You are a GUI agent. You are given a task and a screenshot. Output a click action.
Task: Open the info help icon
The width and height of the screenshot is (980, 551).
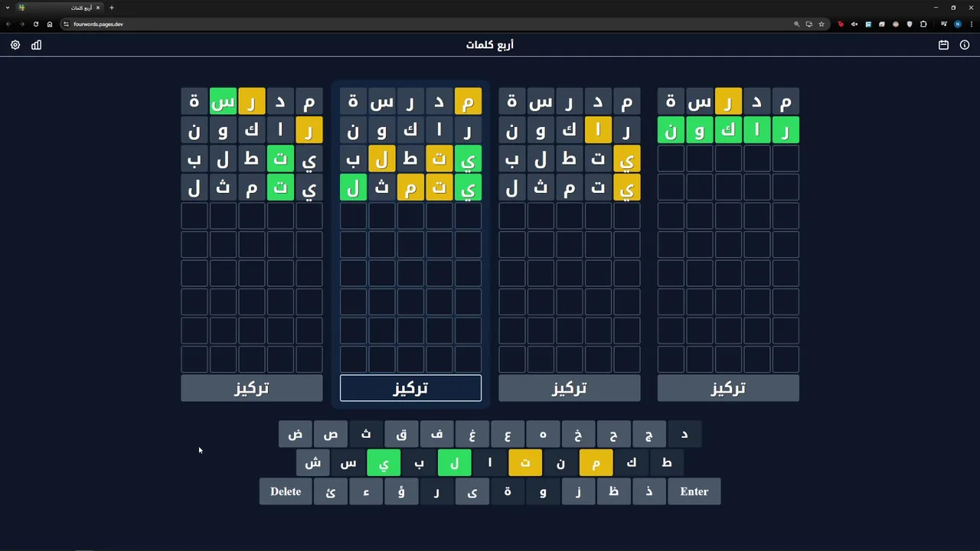click(x=965, y=45)
